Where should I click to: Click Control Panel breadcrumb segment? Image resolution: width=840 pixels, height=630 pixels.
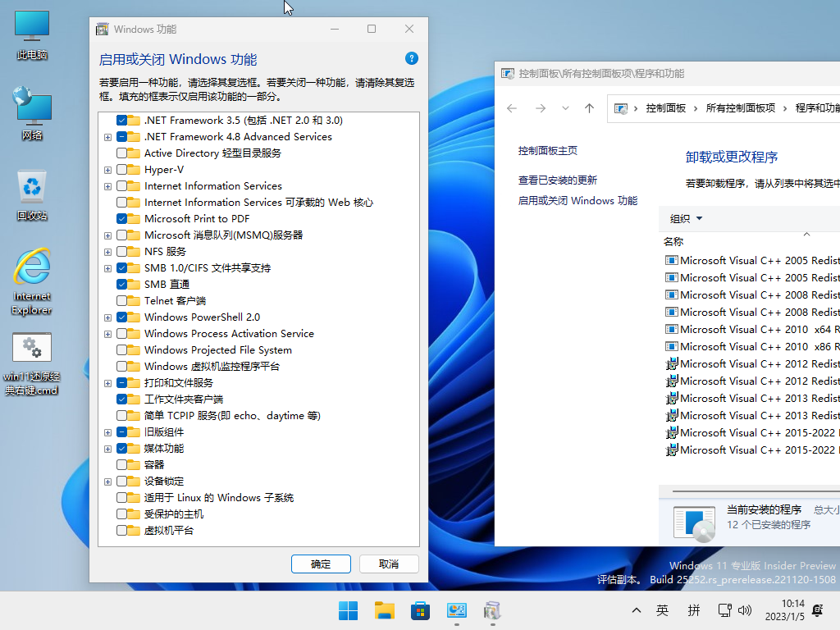[x=666, y=108]
